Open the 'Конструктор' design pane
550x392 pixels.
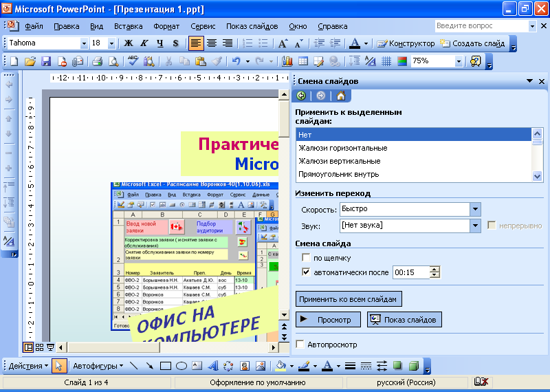tap(406, 43)
